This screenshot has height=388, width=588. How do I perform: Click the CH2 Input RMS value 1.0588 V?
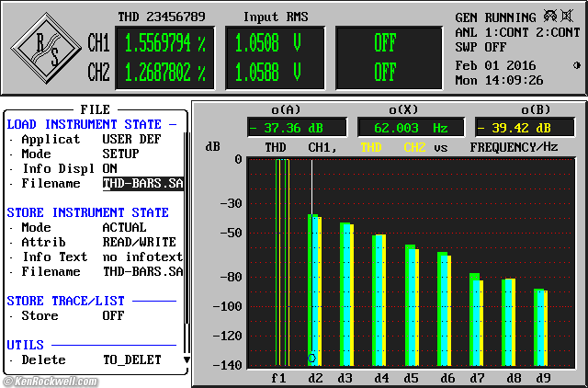[267, 73]
